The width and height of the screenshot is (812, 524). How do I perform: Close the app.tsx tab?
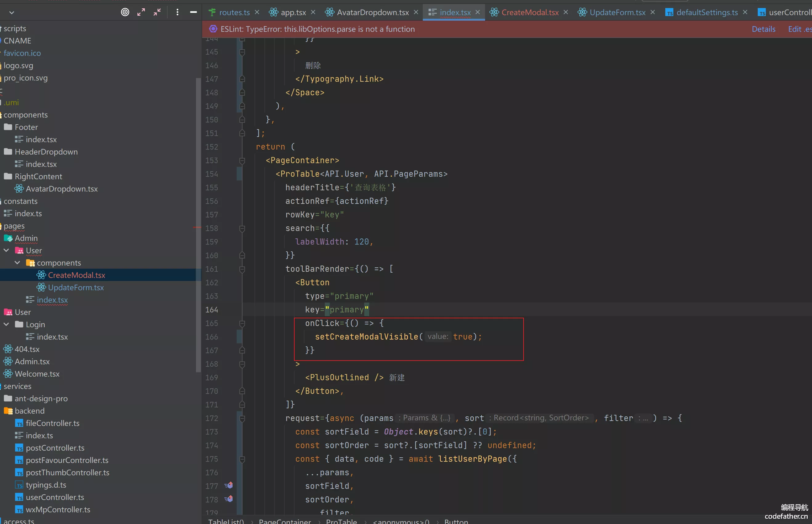313,12
